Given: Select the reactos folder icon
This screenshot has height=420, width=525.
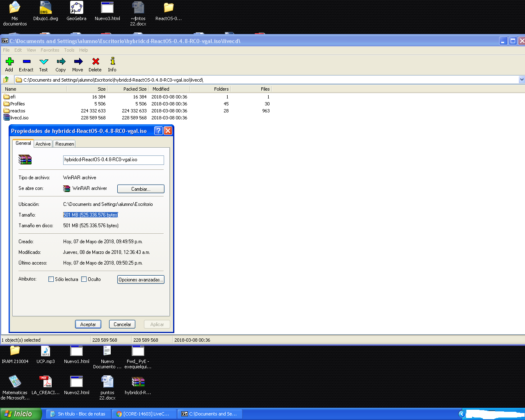Looking at the screenshot, I should pyautogui.click(x=7, y=111).
